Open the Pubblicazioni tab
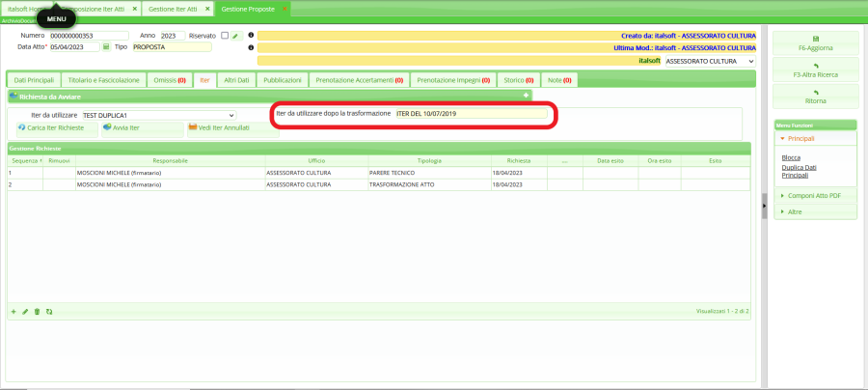The width and height of the screenshot is (868, 390). click(282, 80)
